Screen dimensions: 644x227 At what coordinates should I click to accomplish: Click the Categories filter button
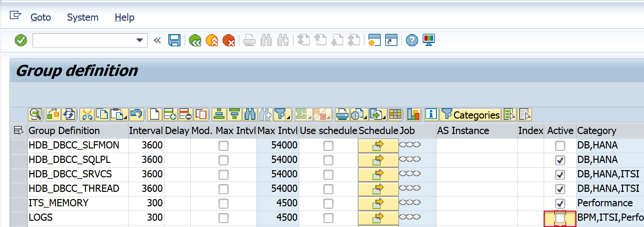click(x=470, y=115)
